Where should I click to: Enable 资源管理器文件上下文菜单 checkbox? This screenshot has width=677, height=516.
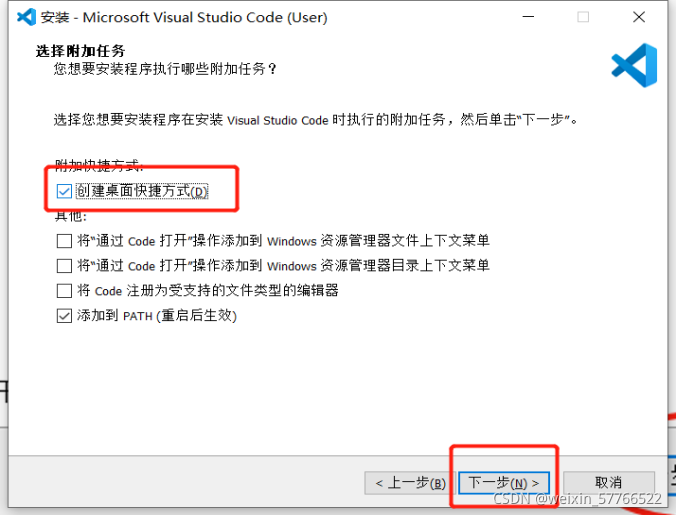[64, 241]
